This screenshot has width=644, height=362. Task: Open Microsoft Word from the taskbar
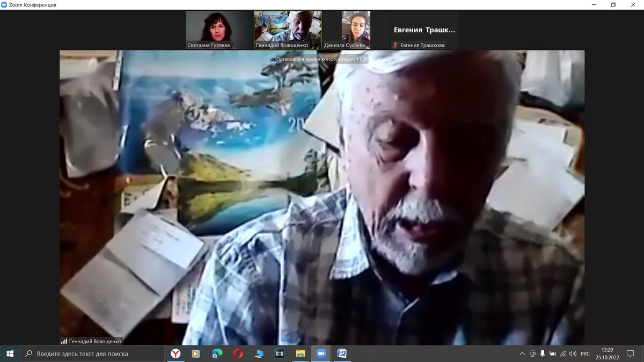point(342,353)
